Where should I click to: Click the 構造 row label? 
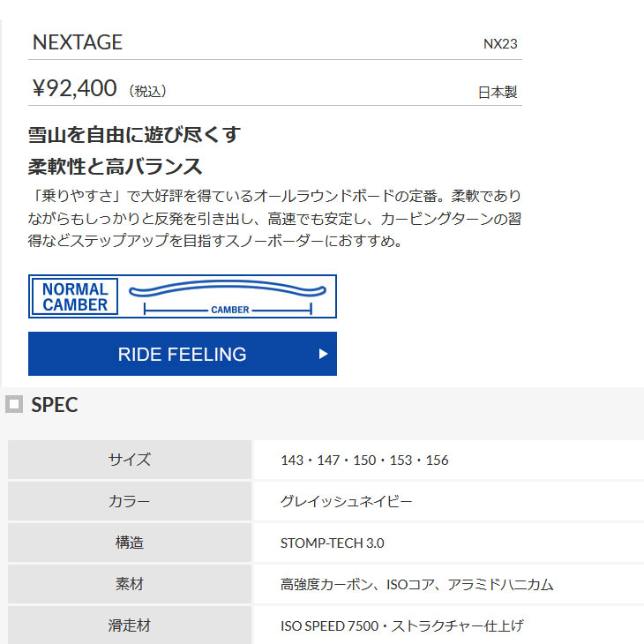[x=130, y=543]
